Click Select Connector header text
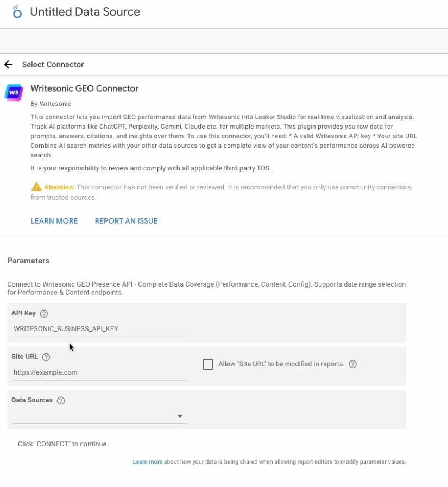Screen dimensions: 448x487 tap(53, 65)
